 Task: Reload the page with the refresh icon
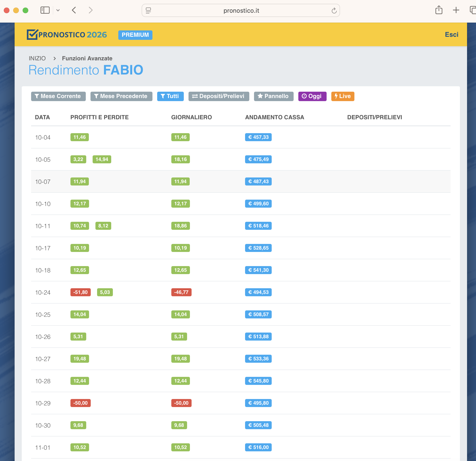tap(334, 10)
